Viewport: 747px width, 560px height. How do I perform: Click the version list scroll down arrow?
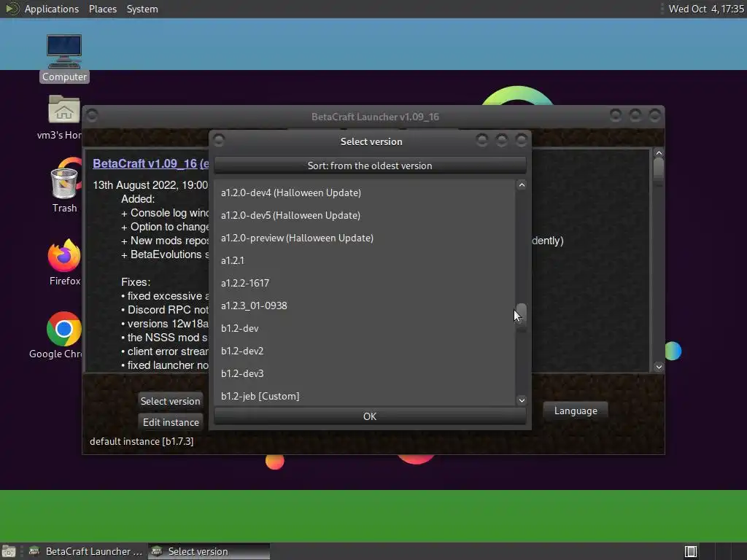point(522,400)
